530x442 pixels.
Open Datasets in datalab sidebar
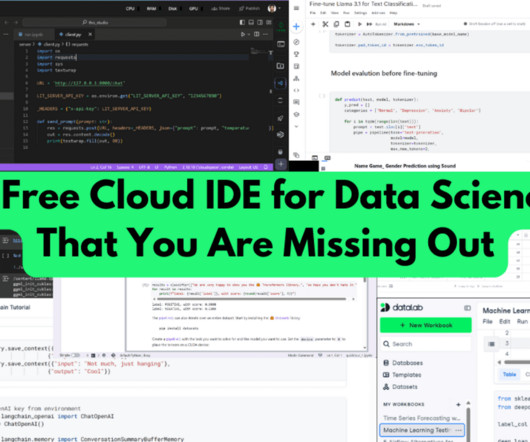pyautogui.click(x=400, y=387)
